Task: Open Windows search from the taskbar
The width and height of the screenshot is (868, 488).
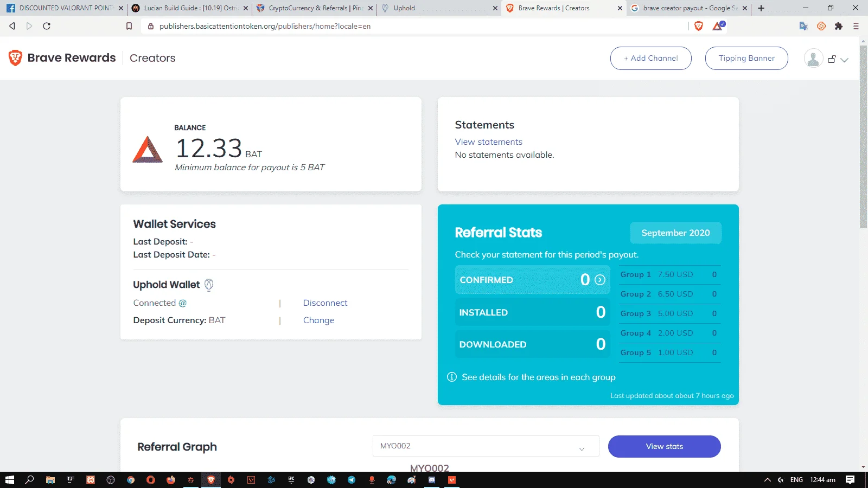Action: pos(30,480)
